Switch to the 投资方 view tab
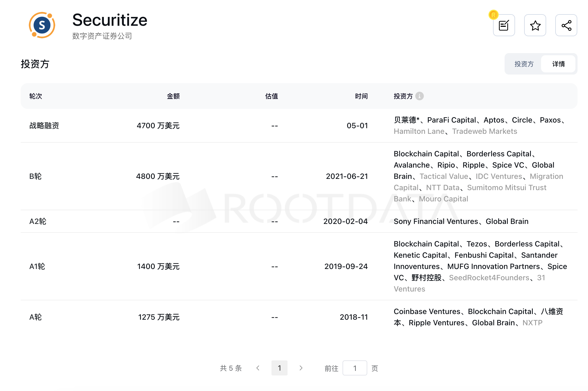This screenshot has height=391, width=588. pyautogui.click(x=524, y=64)
